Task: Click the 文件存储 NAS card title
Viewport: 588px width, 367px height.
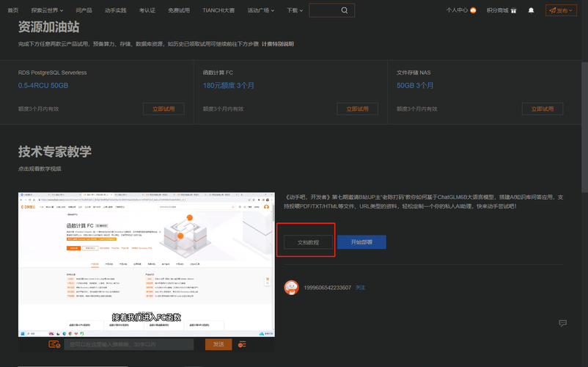Action: 414,73
